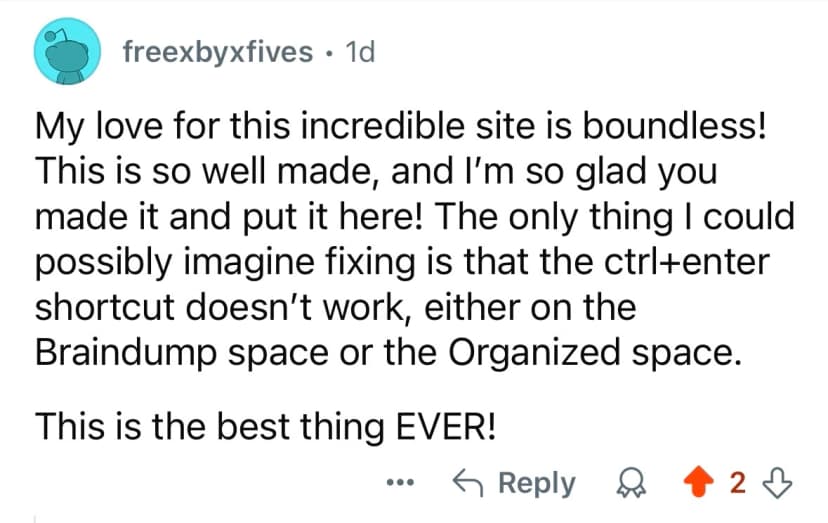This screenshot has height=523, width=828.
Task: Collapse the thread line below the comment
Action: [x=36, y=515]
